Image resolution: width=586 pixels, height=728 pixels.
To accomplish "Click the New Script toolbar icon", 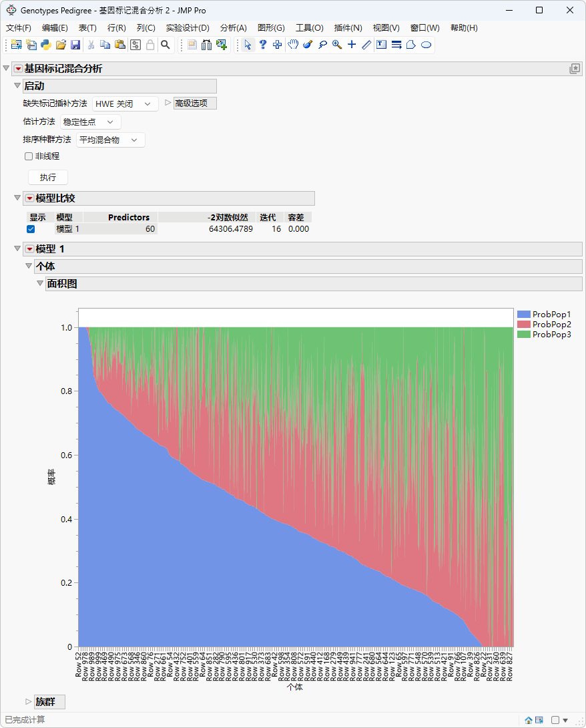I will coord(31,45).
